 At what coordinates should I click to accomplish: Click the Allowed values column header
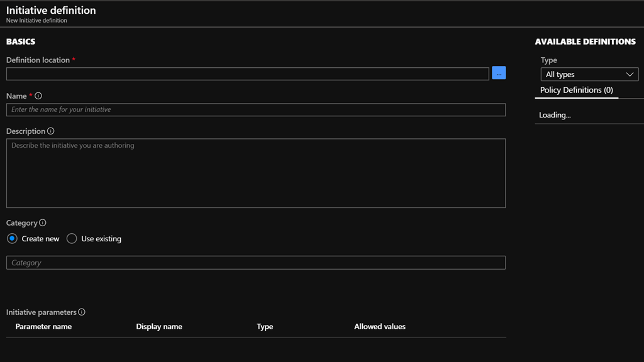click(380, 327)
